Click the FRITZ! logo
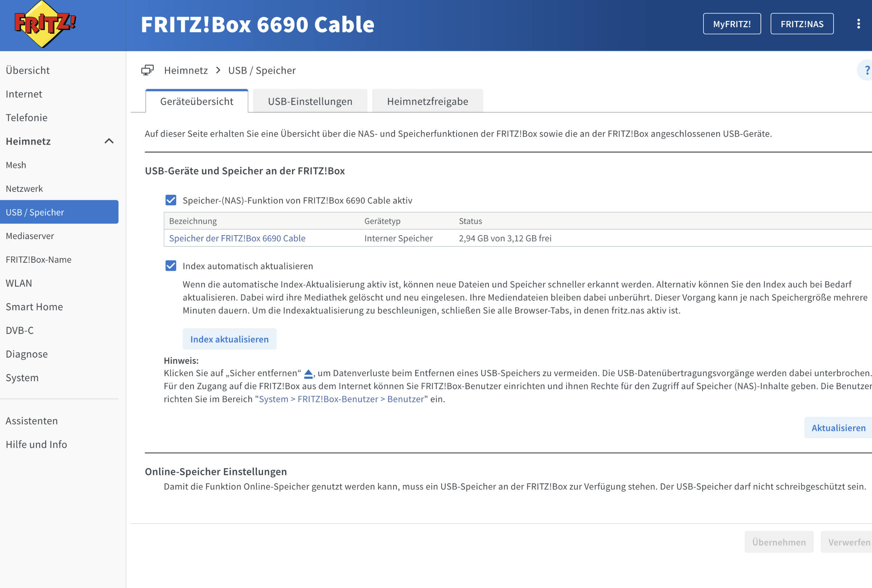 tap(45, 24)
